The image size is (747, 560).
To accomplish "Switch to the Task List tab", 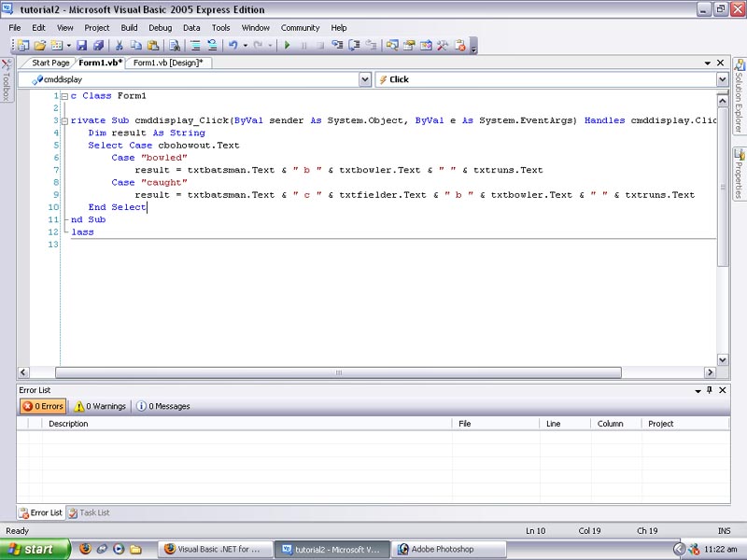I will click(89, 512).
